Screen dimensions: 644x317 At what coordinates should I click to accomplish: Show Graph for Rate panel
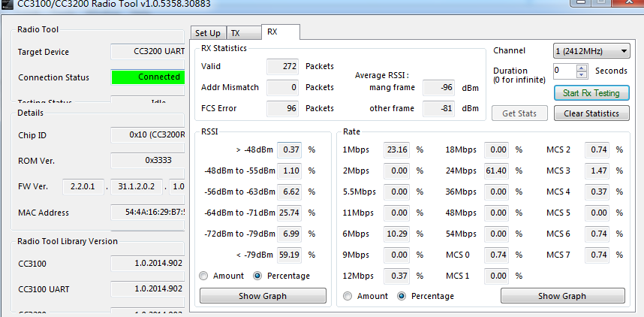(562, 296)
